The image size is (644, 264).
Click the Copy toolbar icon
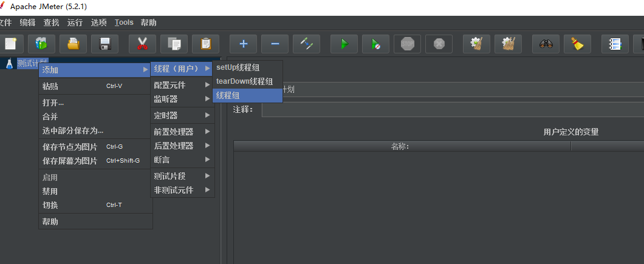click(x=174, y=44)
